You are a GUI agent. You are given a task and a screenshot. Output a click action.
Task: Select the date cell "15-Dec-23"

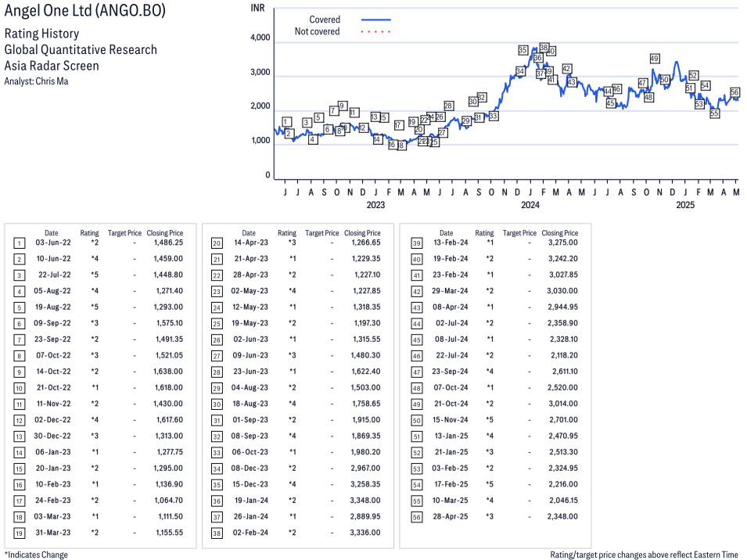pos(250,484)
